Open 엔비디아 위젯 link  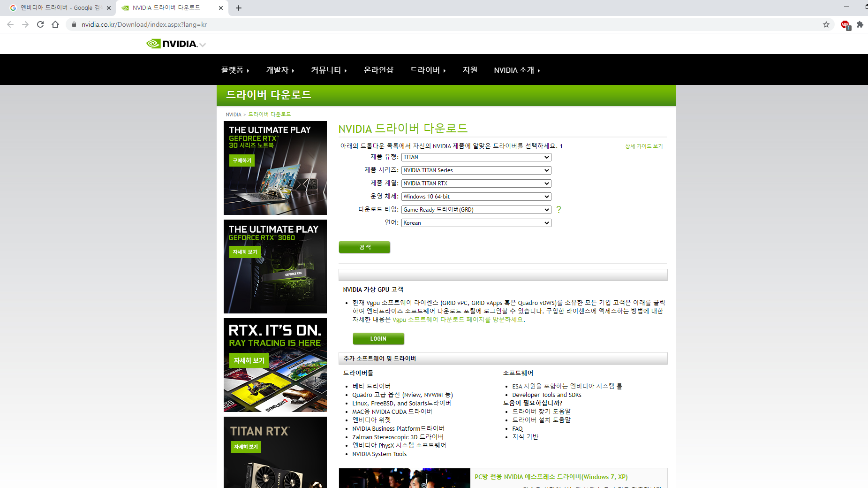(371, 420)
